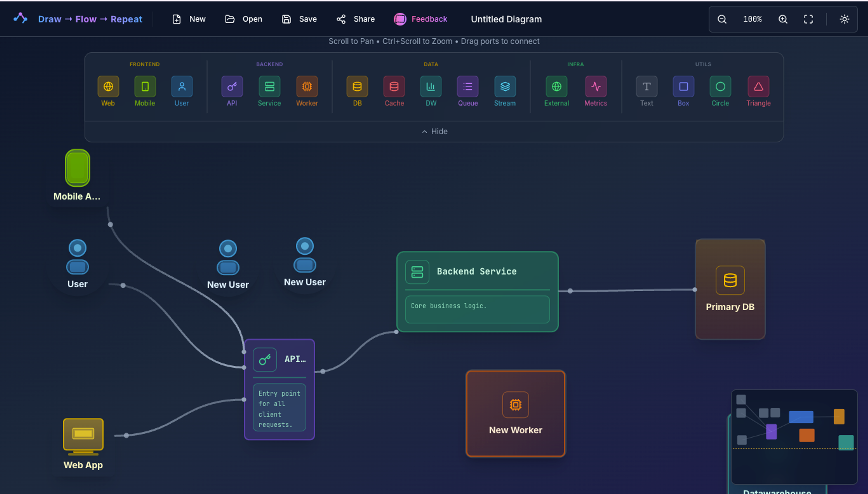868x494 pixels.
Task: Select the Cache component icon
Action: (394, 87)
